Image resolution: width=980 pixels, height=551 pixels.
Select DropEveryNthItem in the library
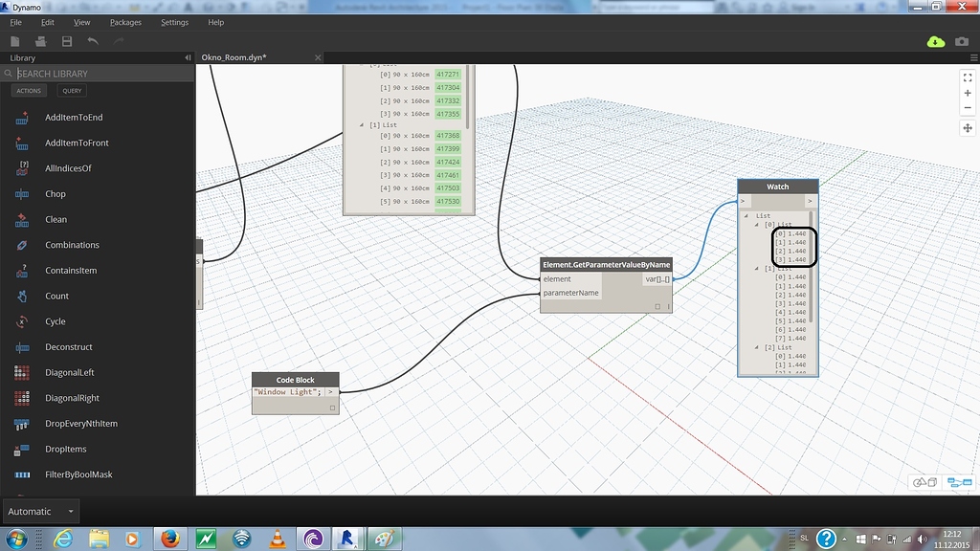[x=79, y=424]
